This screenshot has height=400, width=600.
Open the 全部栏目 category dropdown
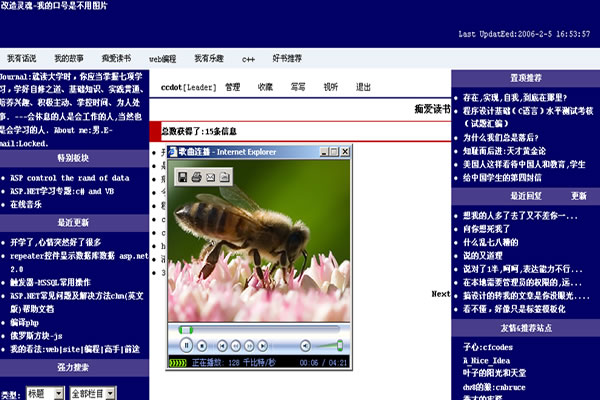[x=92, y=393]
